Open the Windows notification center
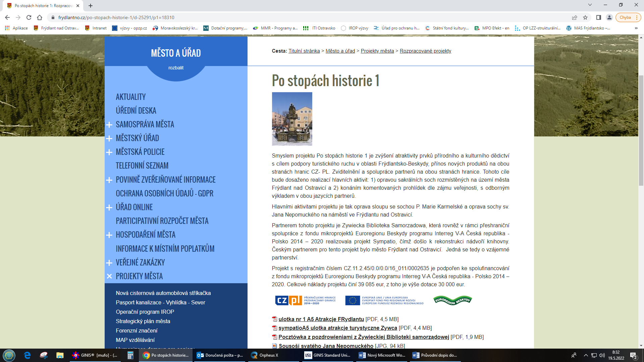Image resolution: width=644 pixels, height=362 pixels. 633,355
